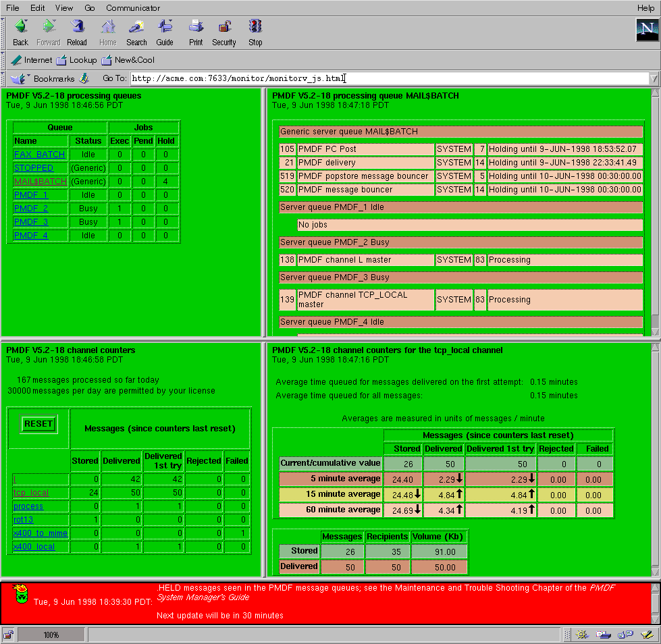Click the Go To URL field
The image size is (661, 644).
click(x=390, y=78)
